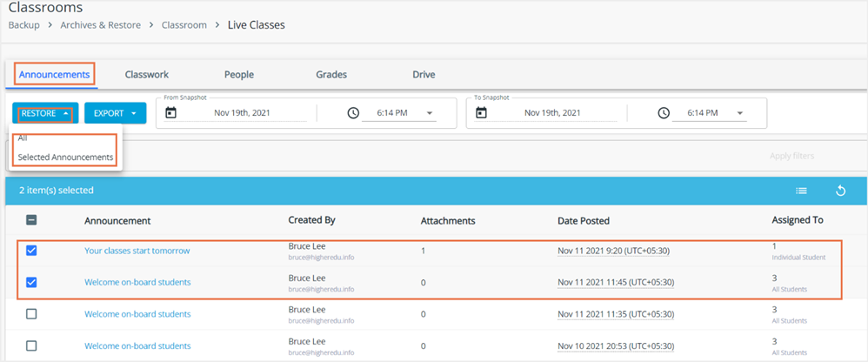Open the To Snapshot calendar icon
The width and height of the screenshot is (868, 362).
(482, 113)
